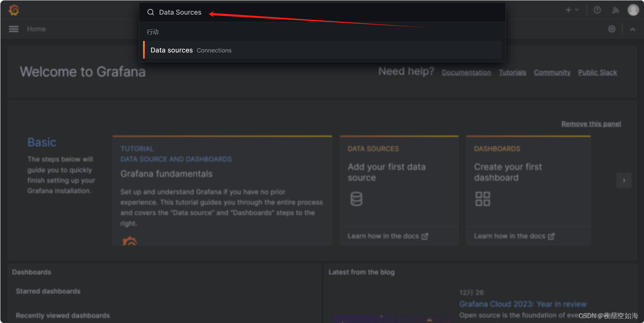Toggle the hamburger navigation menu
The image size is (644, 323).
coord(14,29)
